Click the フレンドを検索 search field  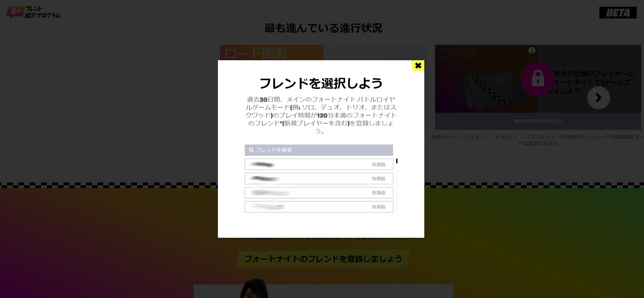[319, 150]
